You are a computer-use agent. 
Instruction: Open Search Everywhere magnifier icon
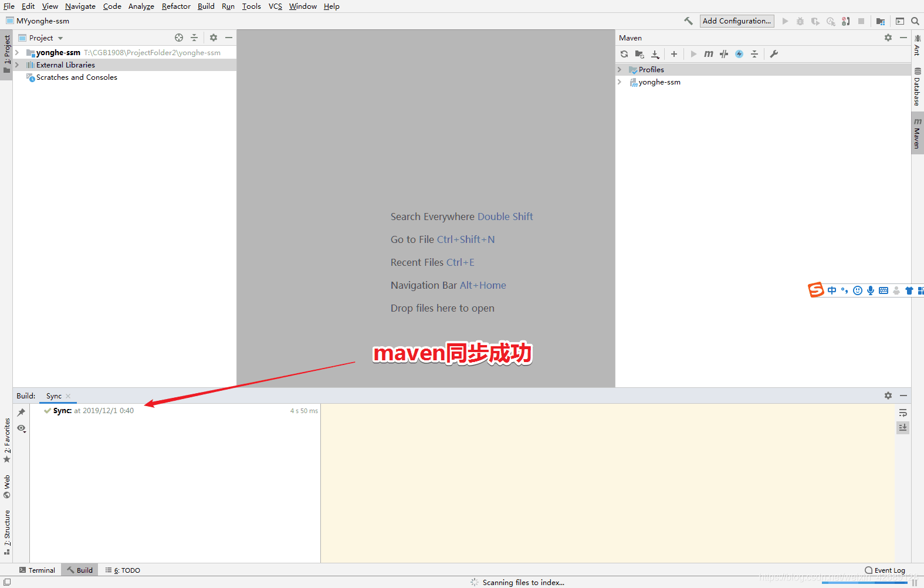tap(915, 21)
